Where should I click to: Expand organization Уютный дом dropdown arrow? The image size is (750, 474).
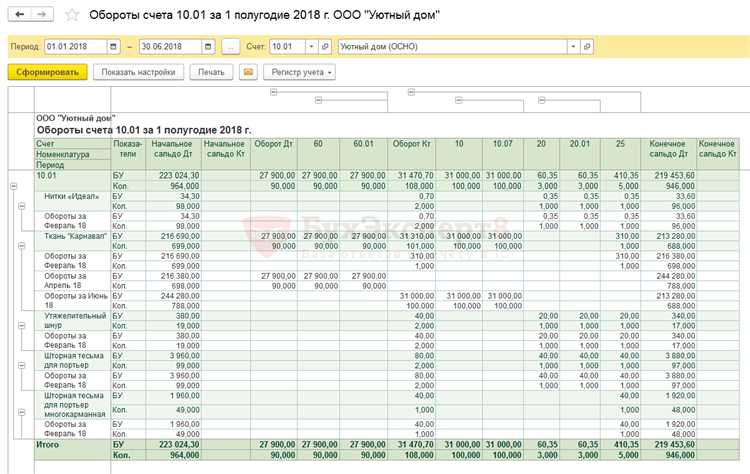[x=573, y=47]
